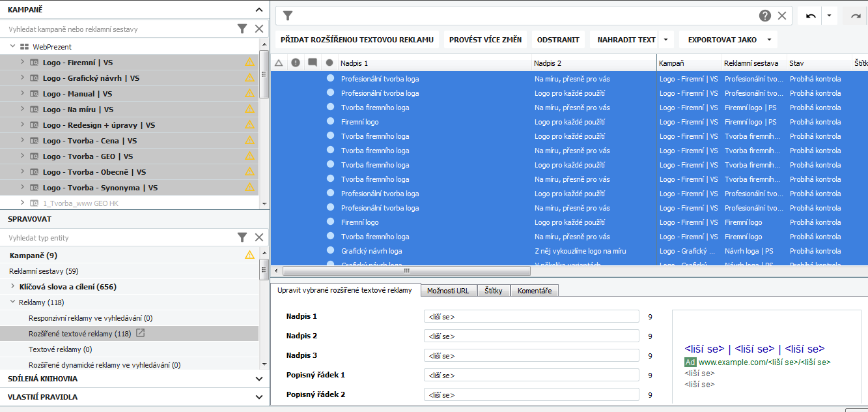Clear the main filter with its X icon
The width and height of the screenshot is (868, 412).
pos(782,16)
